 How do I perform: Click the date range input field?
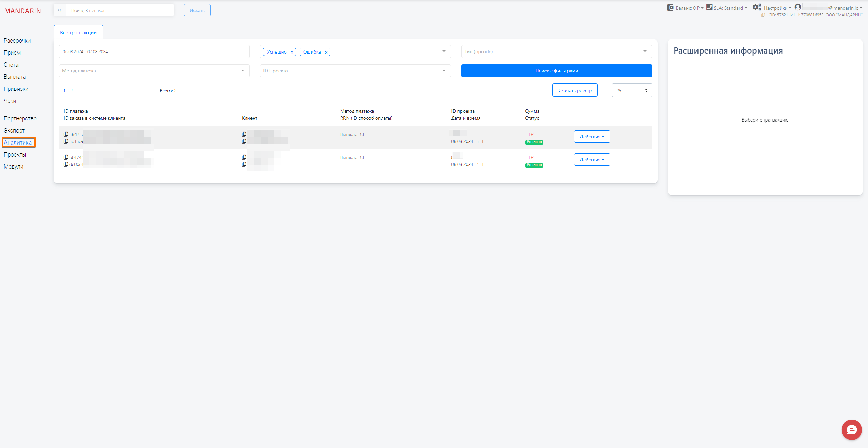tap(154, 51)
